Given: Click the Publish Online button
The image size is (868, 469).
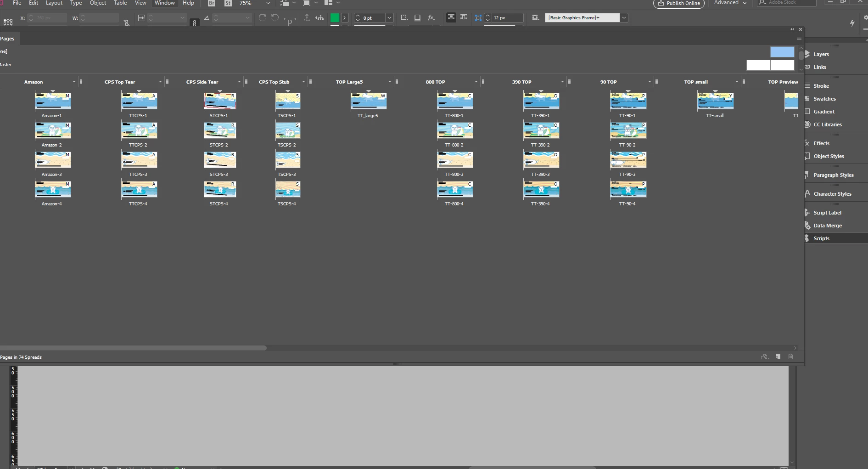Looking at the screenshot, I should click(678, 3).
